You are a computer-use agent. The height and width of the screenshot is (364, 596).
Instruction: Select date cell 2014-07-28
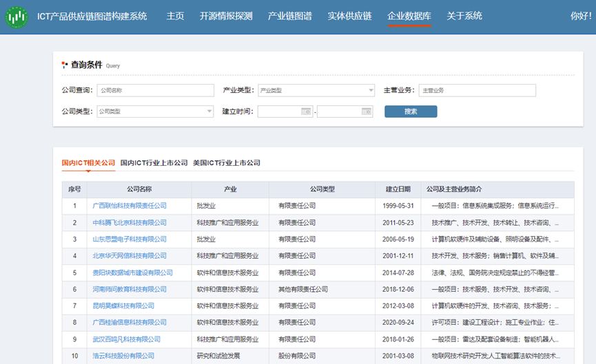click(x=398, y=272)
